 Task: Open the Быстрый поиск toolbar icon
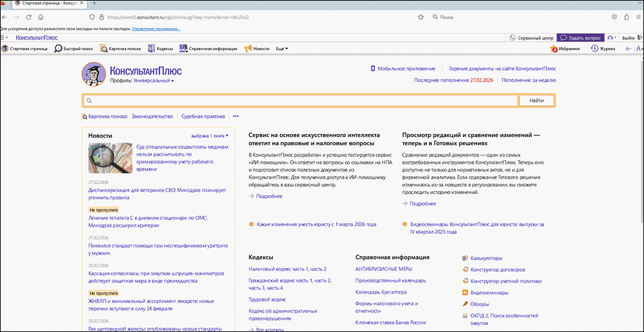point(58,48)
